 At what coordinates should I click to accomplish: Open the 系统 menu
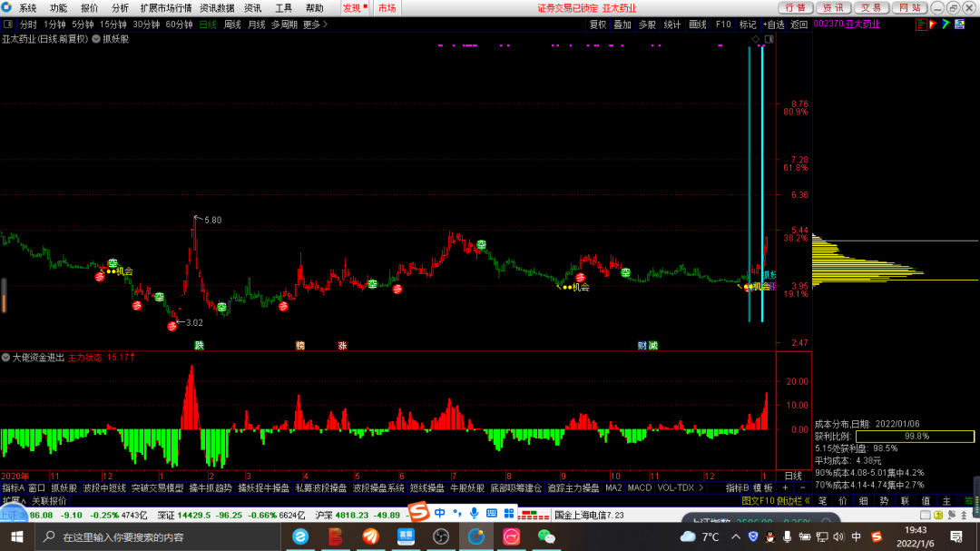pos(27,8)
